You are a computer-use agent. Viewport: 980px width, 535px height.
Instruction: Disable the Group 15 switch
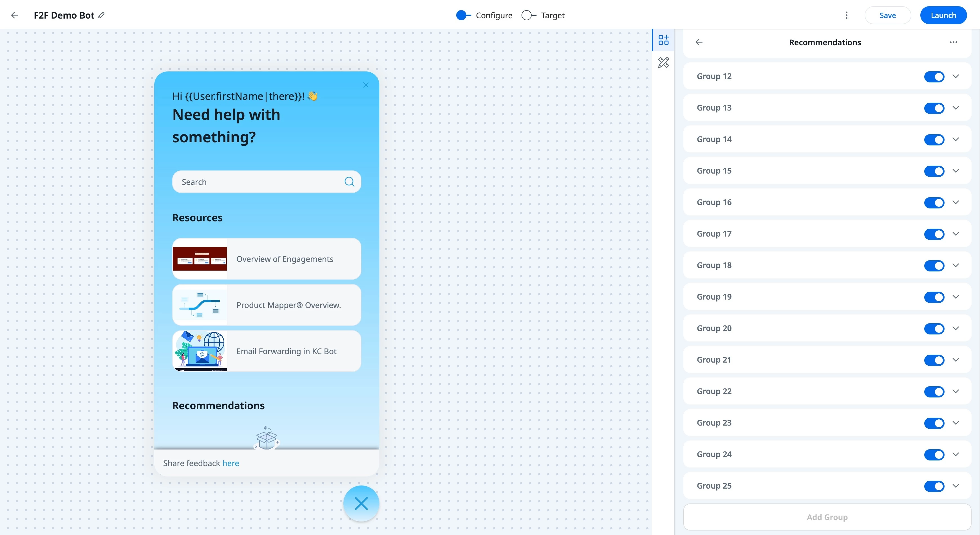tap(934, 171)
